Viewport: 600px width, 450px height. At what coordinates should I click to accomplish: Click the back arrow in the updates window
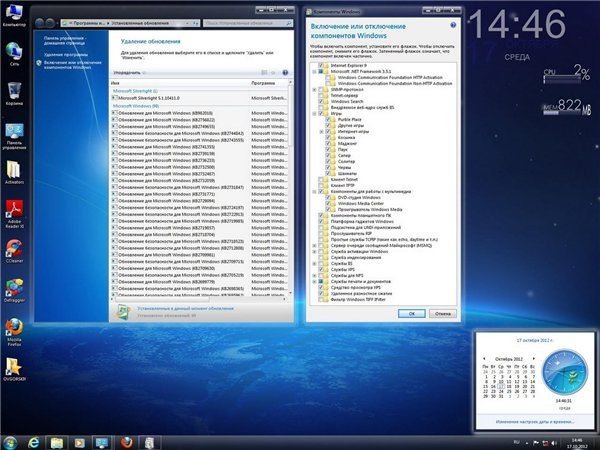pos(39,23)
